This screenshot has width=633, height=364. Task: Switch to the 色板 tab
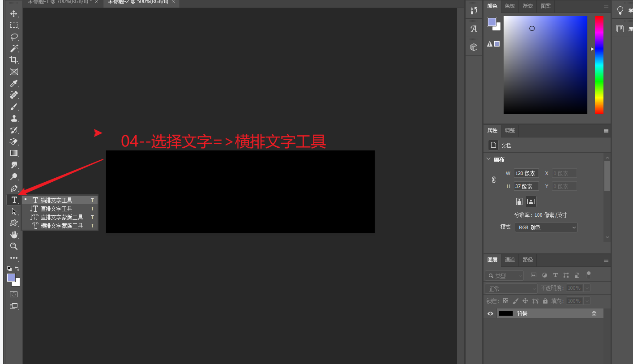[510, 6]
